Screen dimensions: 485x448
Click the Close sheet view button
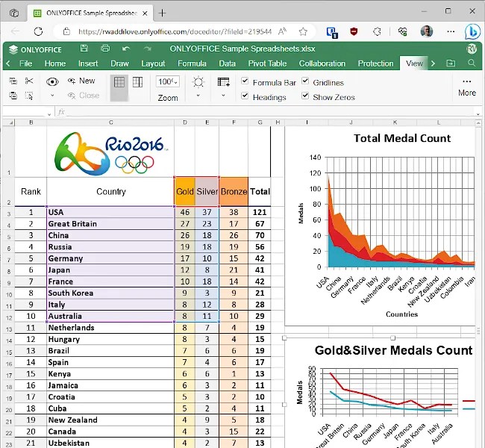click(84, 96)
